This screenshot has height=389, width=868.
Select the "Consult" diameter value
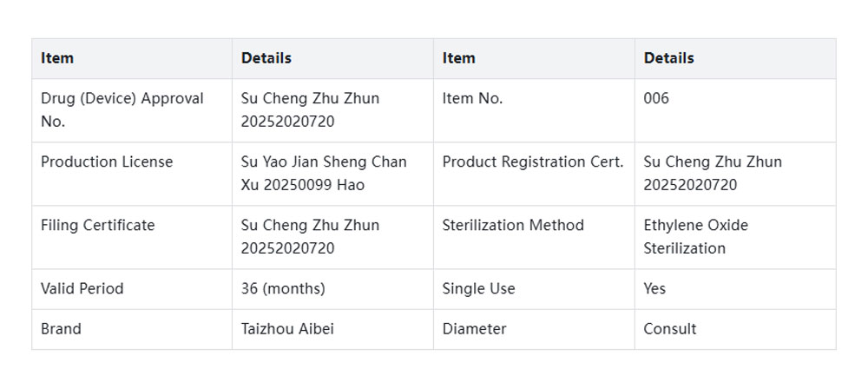[669, 329]
